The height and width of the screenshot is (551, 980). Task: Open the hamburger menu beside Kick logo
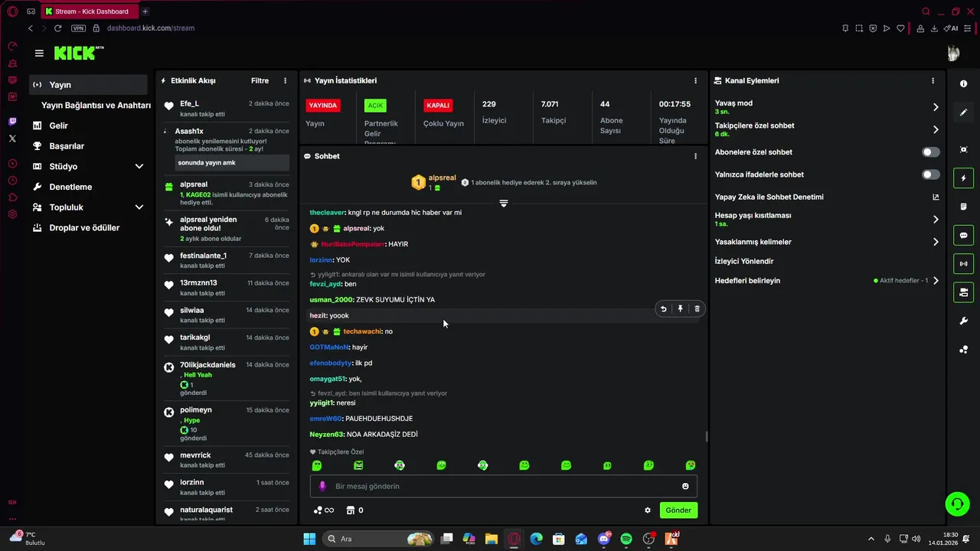pos(39,54)
